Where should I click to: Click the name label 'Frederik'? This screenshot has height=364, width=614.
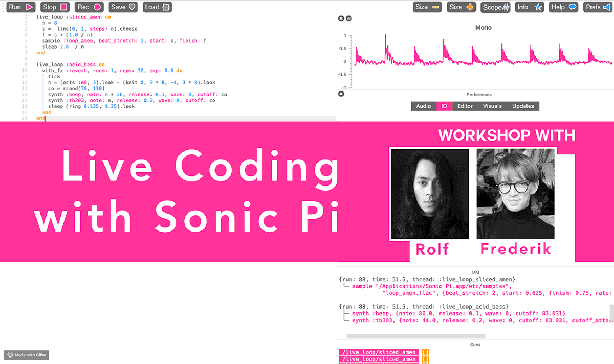[516, 249]
